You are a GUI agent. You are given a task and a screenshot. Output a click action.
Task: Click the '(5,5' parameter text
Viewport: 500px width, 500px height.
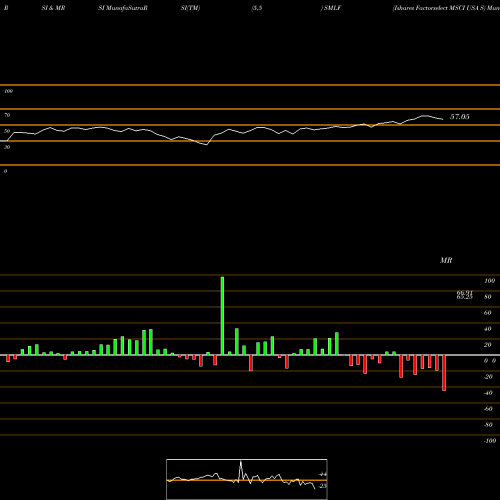257,8
